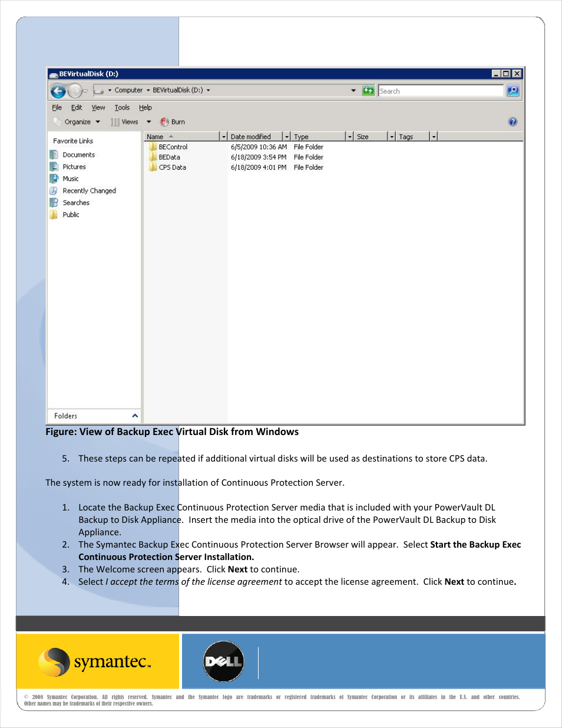The height and width of the screenshot is (728, 562).
Task: Open Searches in Favorite Links
Action: point(76,203)
